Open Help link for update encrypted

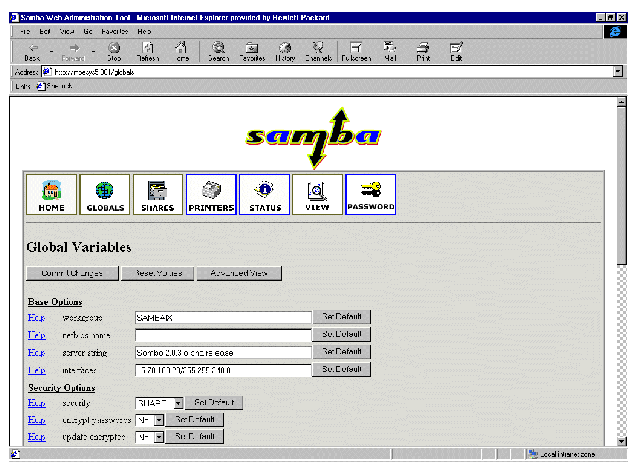pyautogui.click(x=37, y=437)
